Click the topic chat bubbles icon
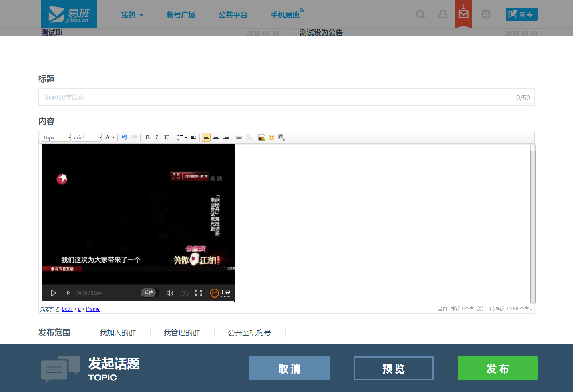This screenshot has width=573, height=392. tap(61, 369)
